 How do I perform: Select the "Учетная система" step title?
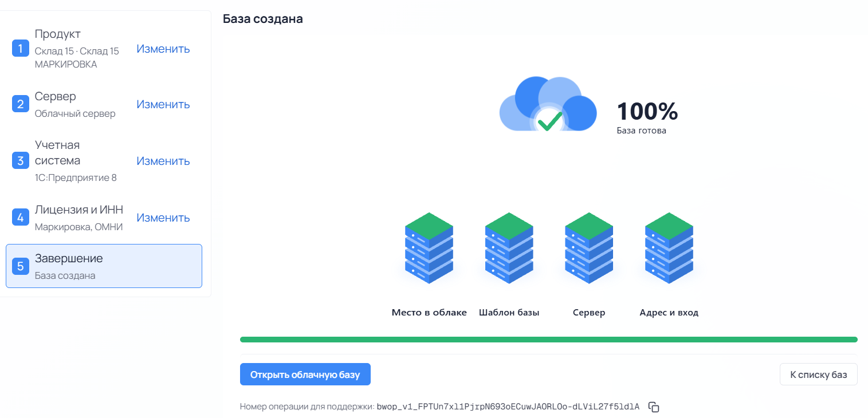(x=58, y=152)
